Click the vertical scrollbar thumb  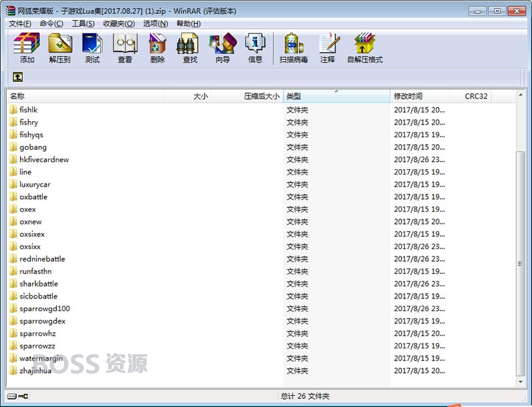click(521, 264)
